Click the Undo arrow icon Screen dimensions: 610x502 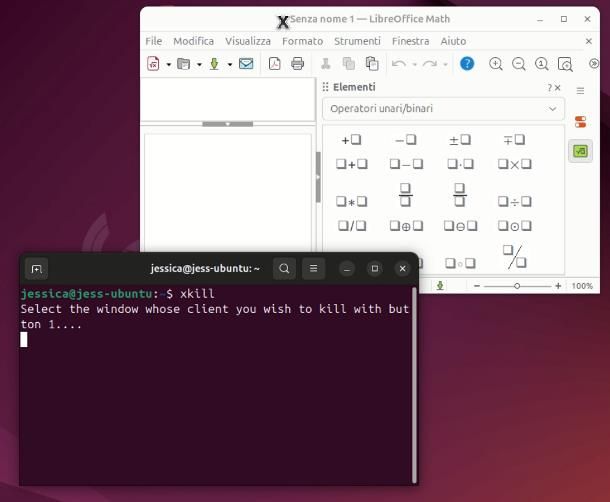click(399, 63)
